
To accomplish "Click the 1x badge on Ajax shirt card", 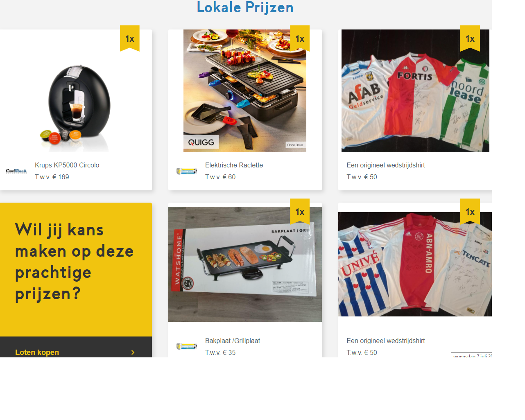I will click(470, 212).
